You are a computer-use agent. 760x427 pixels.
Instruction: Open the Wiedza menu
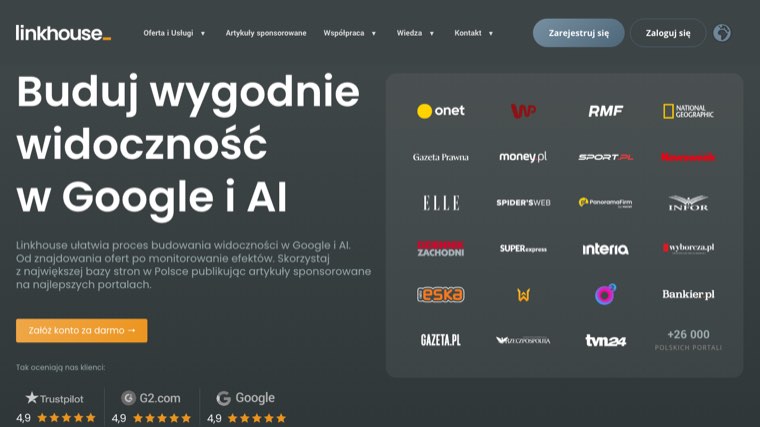pyautogui.click(x=409, y=33)
